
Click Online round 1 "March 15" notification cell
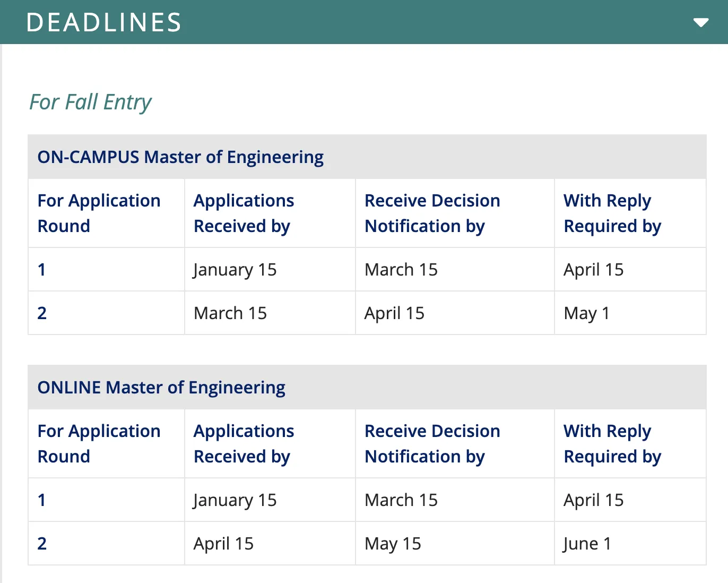(401, 500)
